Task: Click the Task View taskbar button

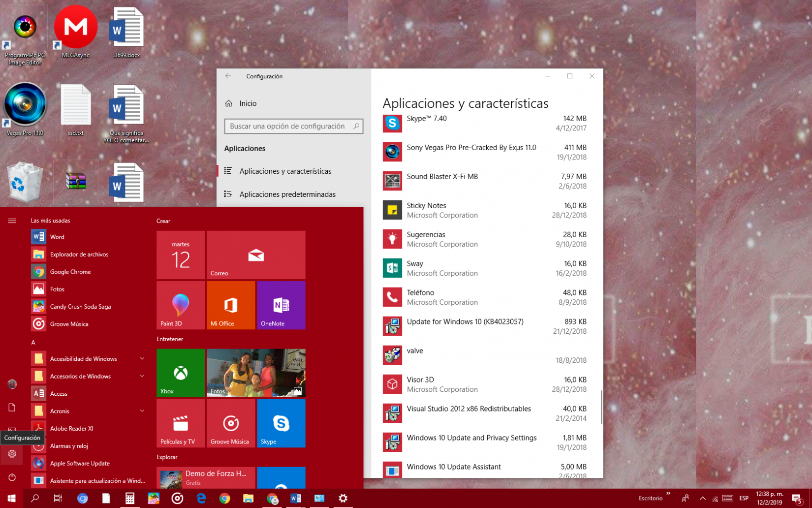Action: click(x=58, y=498)
